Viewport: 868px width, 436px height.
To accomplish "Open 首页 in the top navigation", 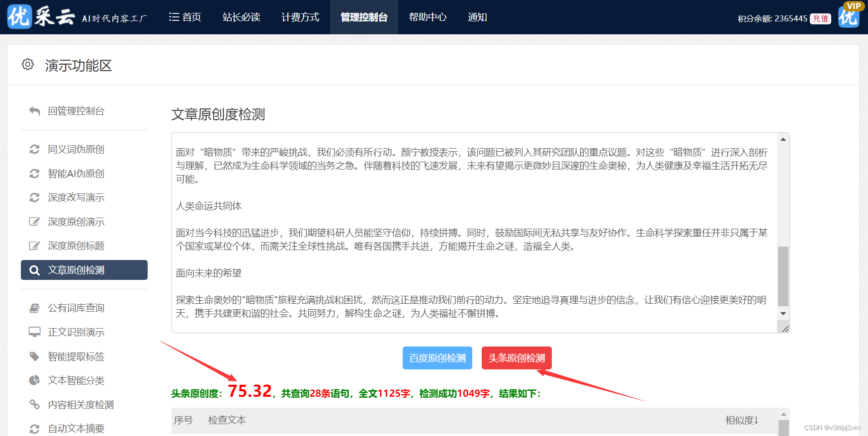I will [x=185, y=17].
